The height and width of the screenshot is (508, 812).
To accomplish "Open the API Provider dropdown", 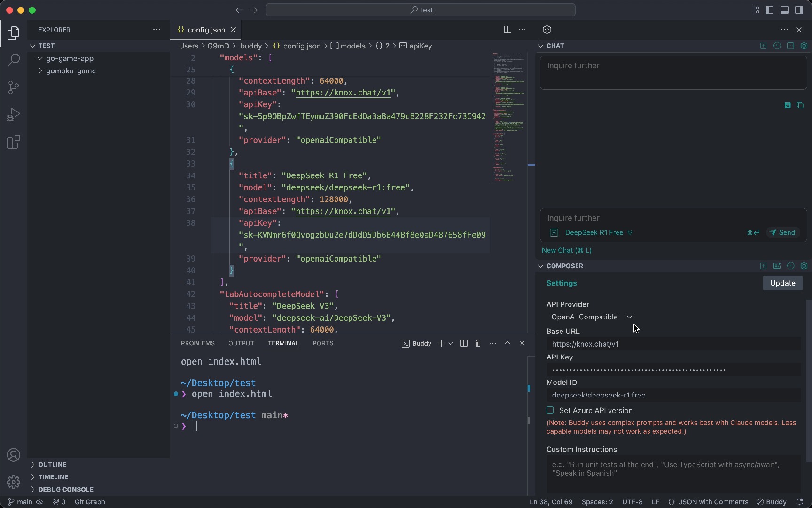I will tap(592, 317).
